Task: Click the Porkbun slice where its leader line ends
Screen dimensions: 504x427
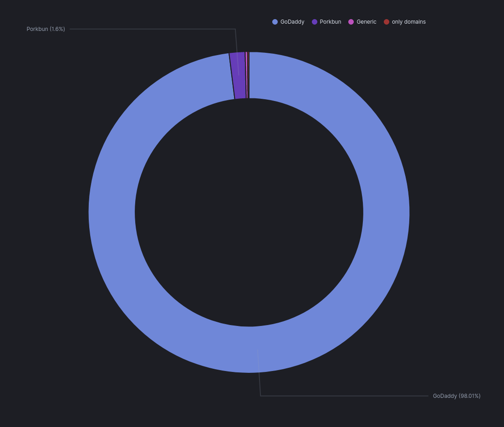Action: click(x=239, y=74)
